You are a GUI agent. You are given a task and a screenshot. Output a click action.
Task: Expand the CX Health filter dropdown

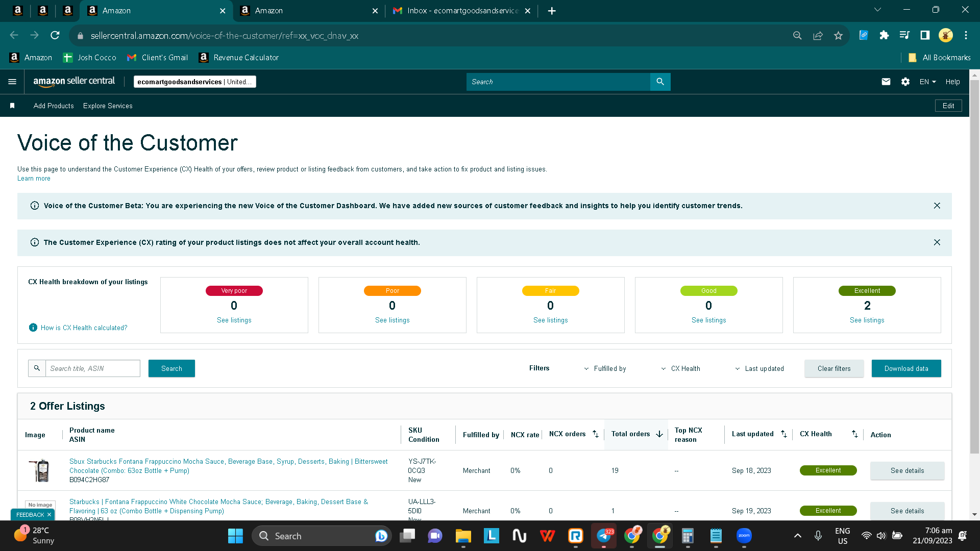coord(681,368)
